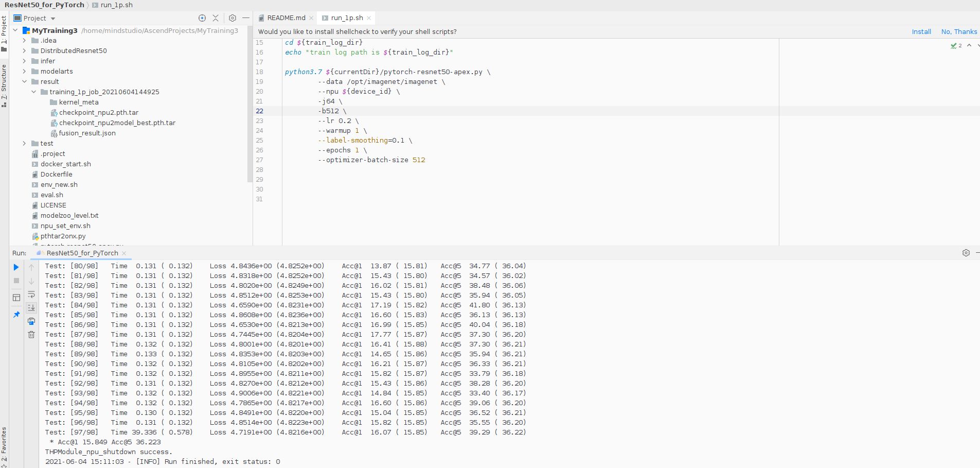Click the Print console output icon

(x=31, y=321)
